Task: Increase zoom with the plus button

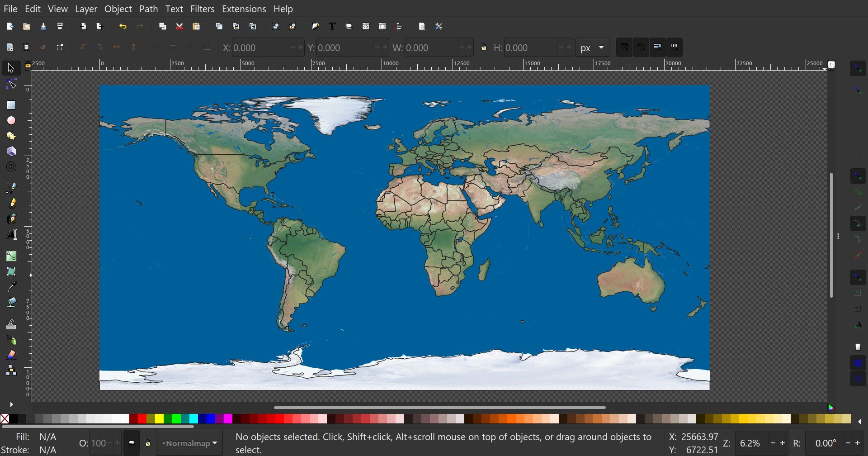Action: pyautogui.click(x=783, y=443)
